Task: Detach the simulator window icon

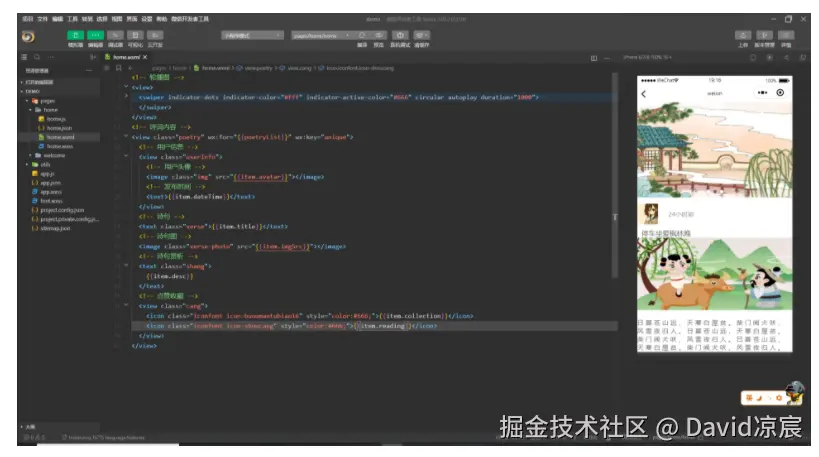Action: (803, 57)
